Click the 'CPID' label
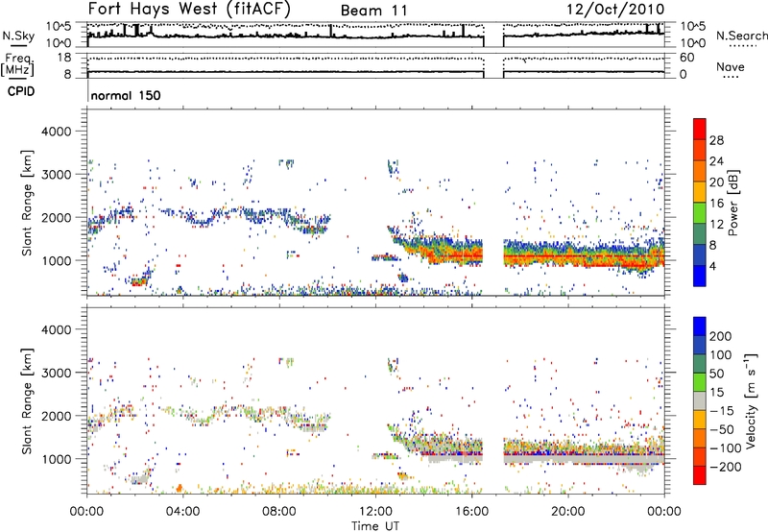 21,91
